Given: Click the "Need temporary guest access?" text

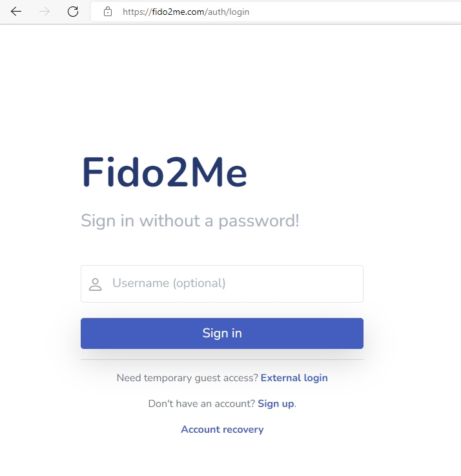Looking at the screenshot, I should point(187,378).
